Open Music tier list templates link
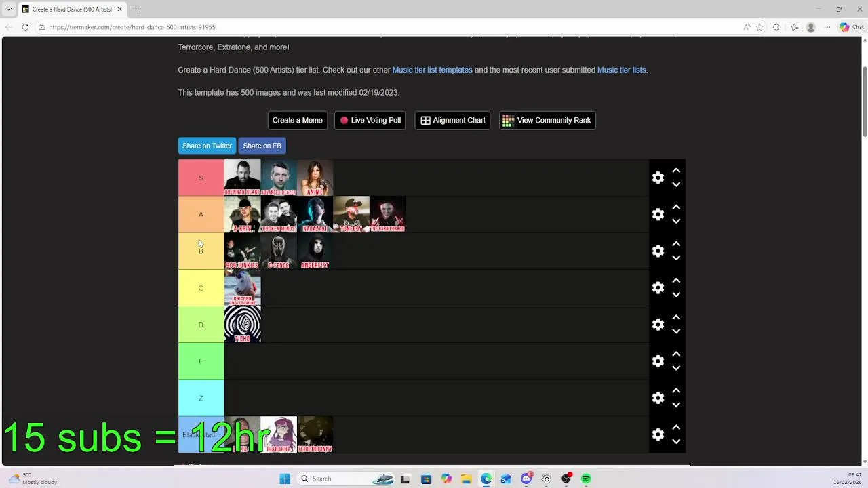The width and height of the screenshot is (868, 488). (x=432, y=70)
